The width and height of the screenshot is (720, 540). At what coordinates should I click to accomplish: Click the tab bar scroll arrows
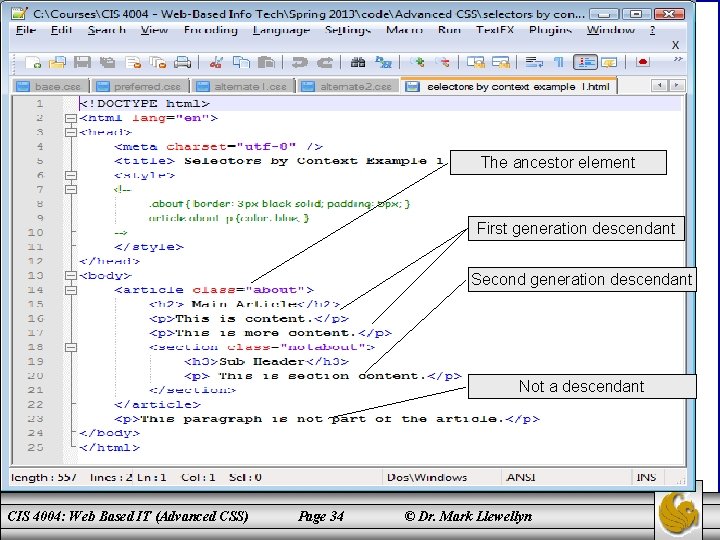pos(661,86)
